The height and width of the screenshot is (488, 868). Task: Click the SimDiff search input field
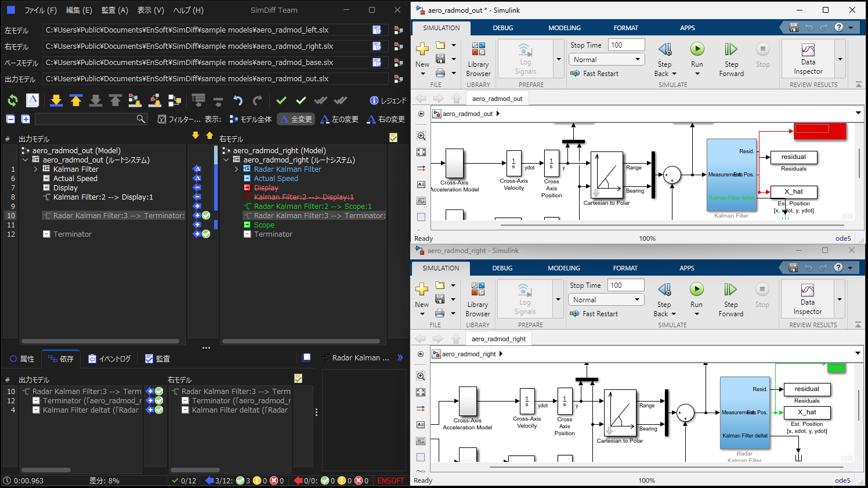[x=86, y=119]
